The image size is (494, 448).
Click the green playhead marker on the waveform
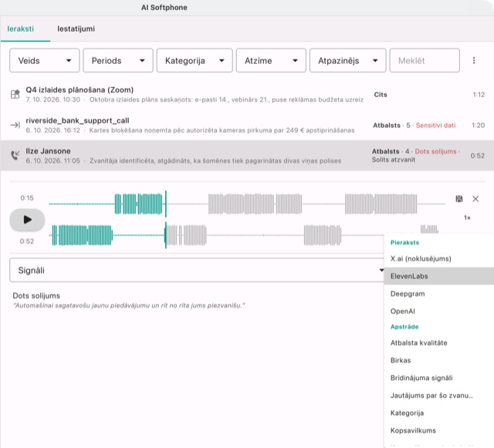[166, 220]
